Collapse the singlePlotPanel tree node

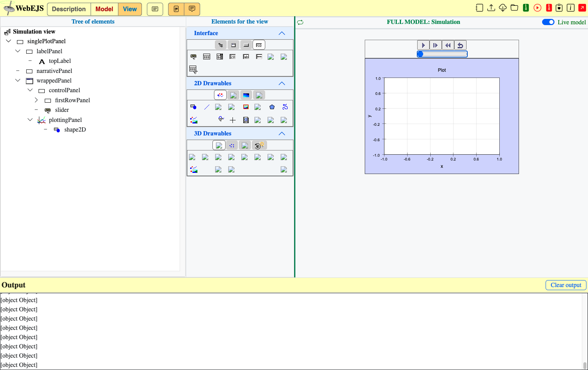pyautogui.click(x=8, y=41)
